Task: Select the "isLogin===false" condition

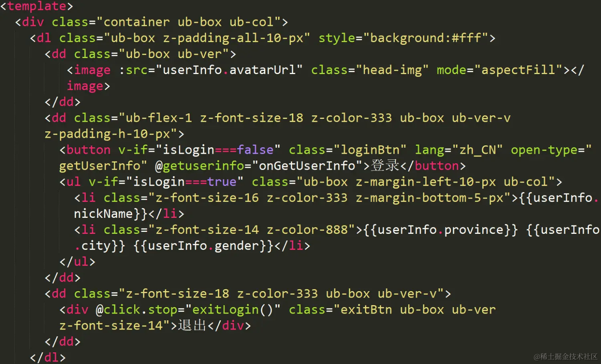Action: (x=218, y=150)
